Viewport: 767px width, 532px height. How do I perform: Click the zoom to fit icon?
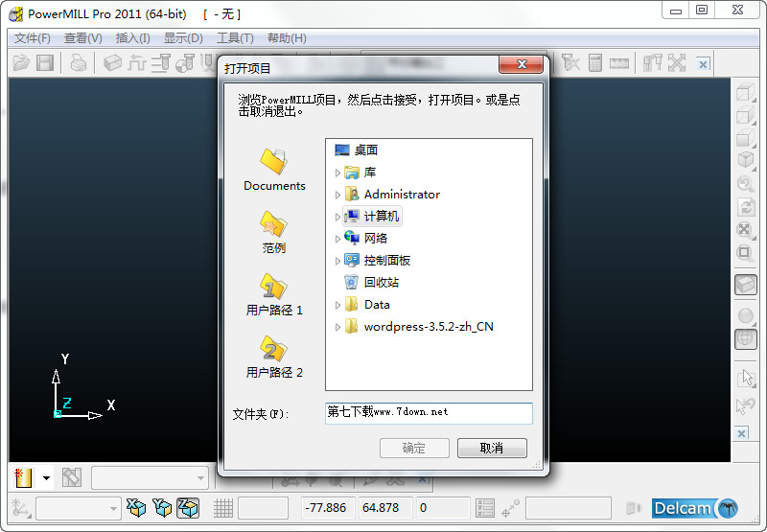click(746, 229)
